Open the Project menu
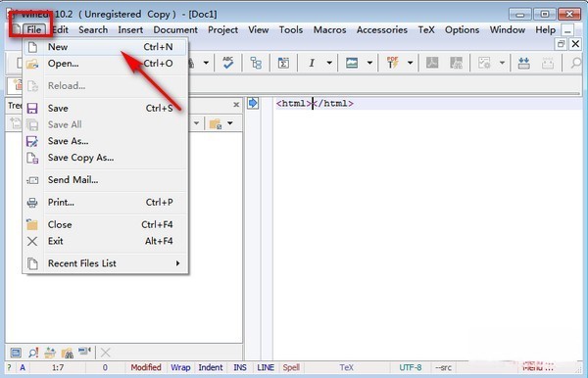The height and width of the screenshot is (378, 588). click(222, 29)
